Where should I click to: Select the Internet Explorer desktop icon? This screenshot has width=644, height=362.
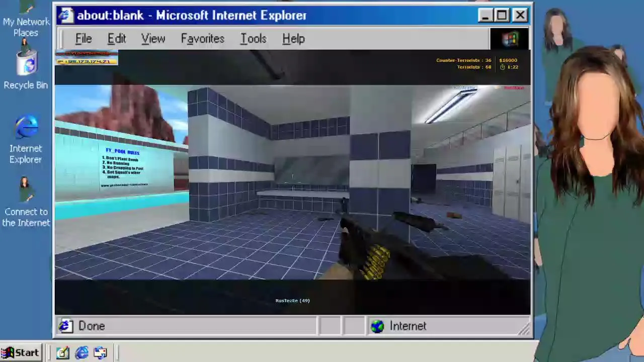point(26,140)
